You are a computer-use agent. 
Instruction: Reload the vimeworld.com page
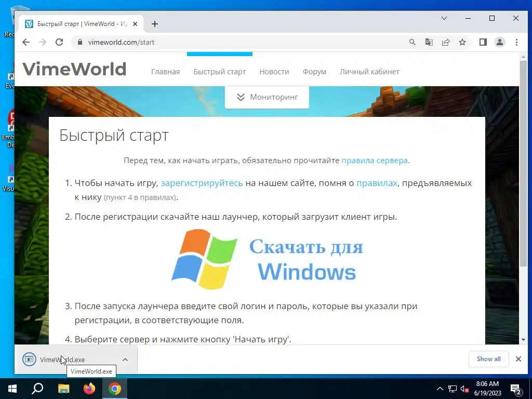tap(59, 42)
